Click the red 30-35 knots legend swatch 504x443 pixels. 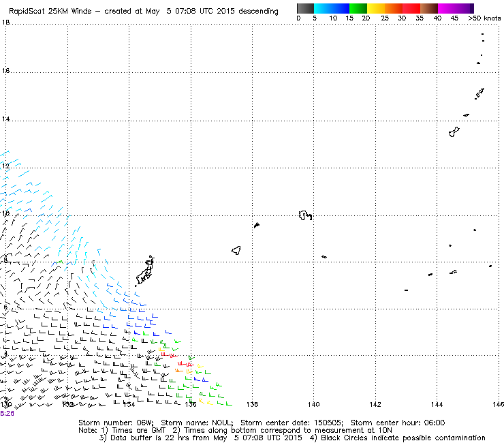[411, 8]
